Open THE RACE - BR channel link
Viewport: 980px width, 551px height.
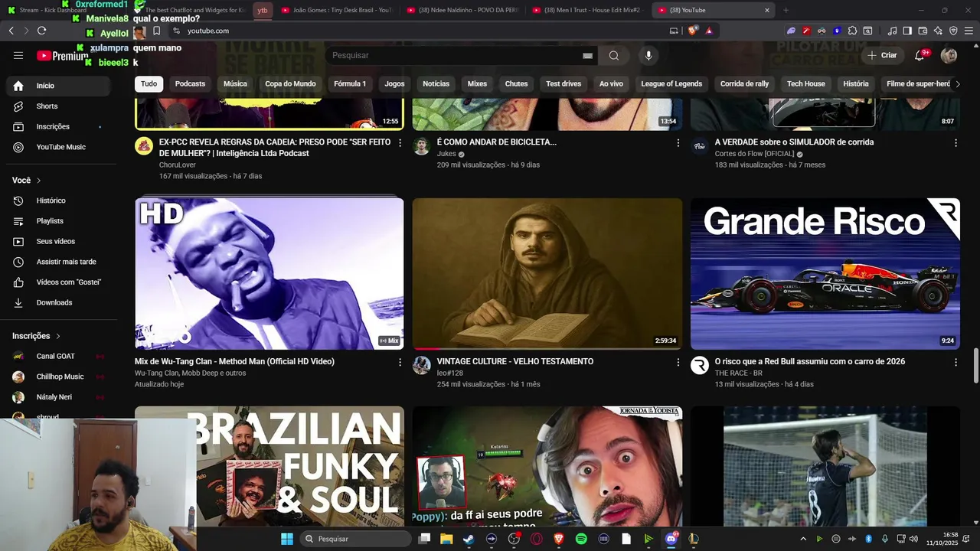[x=738, y=373]
